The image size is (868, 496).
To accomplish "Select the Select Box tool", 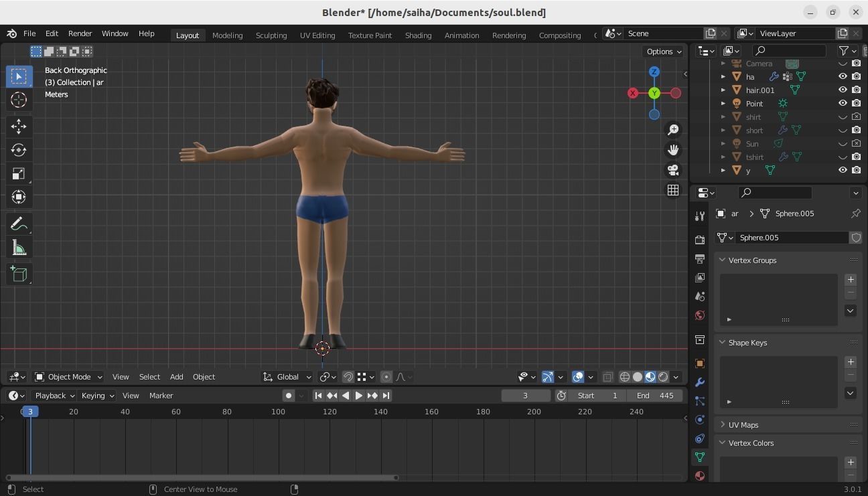I will point(19,76).
